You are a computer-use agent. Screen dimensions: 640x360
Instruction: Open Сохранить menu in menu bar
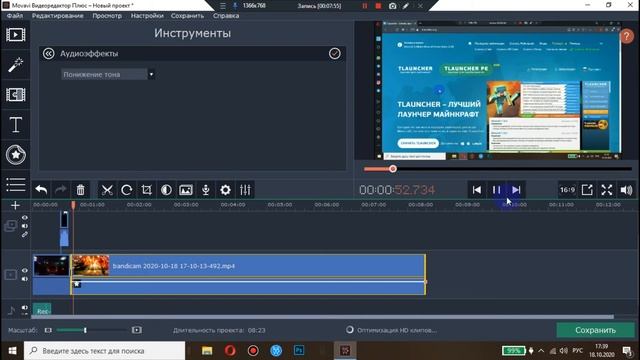[187, 16]
